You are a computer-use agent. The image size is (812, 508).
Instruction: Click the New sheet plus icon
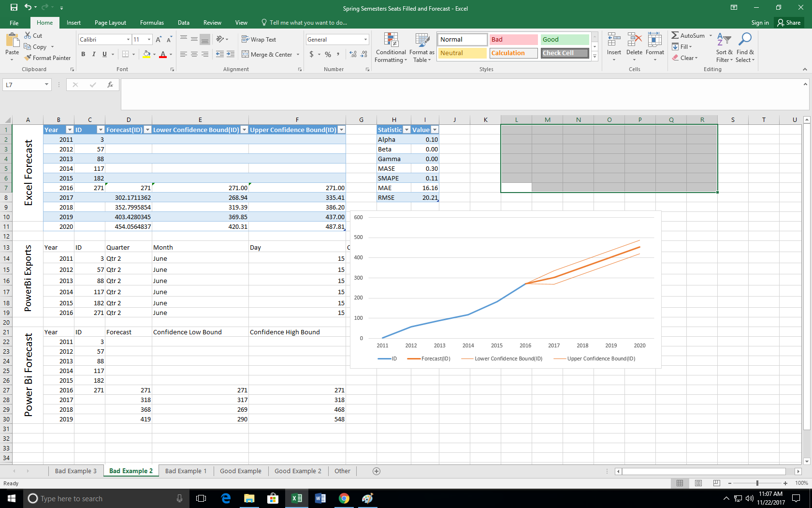click(377, 471)
